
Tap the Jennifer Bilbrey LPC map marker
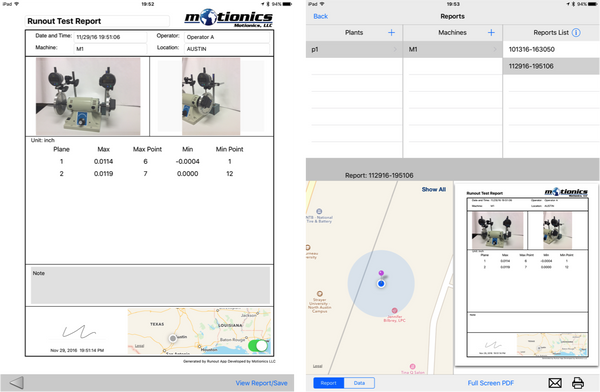[394, 310]
